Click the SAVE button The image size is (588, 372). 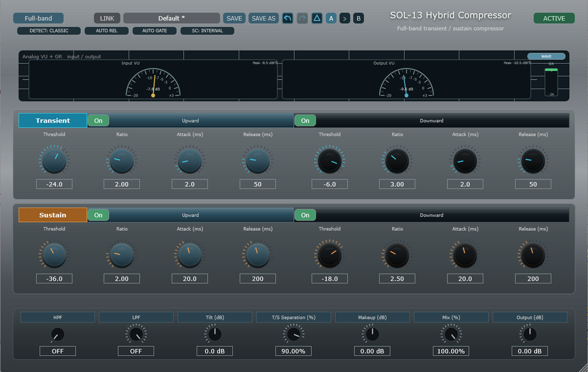234,18
